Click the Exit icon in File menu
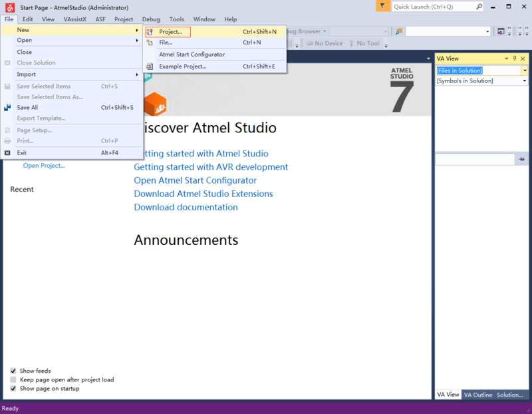This screenshot has width=532, height=414. pyautogui.click(x=7, y=153)
